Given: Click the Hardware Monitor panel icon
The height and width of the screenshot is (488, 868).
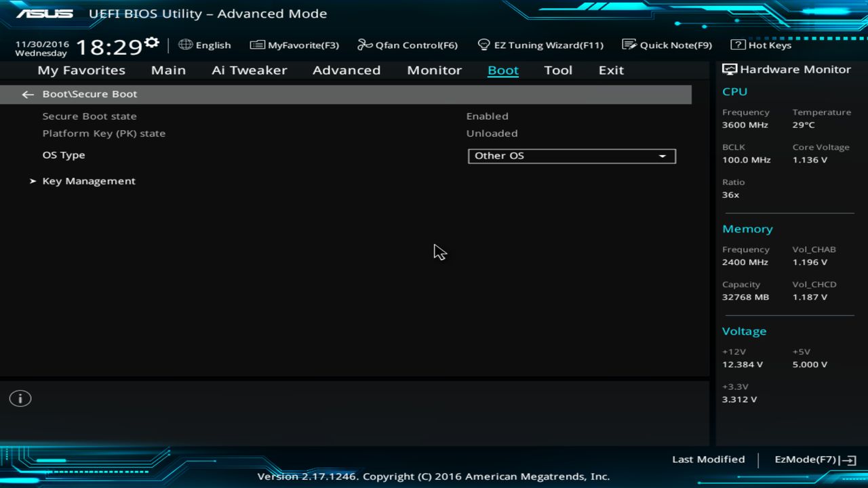Looking at the screenshot, I should [728, 68].
